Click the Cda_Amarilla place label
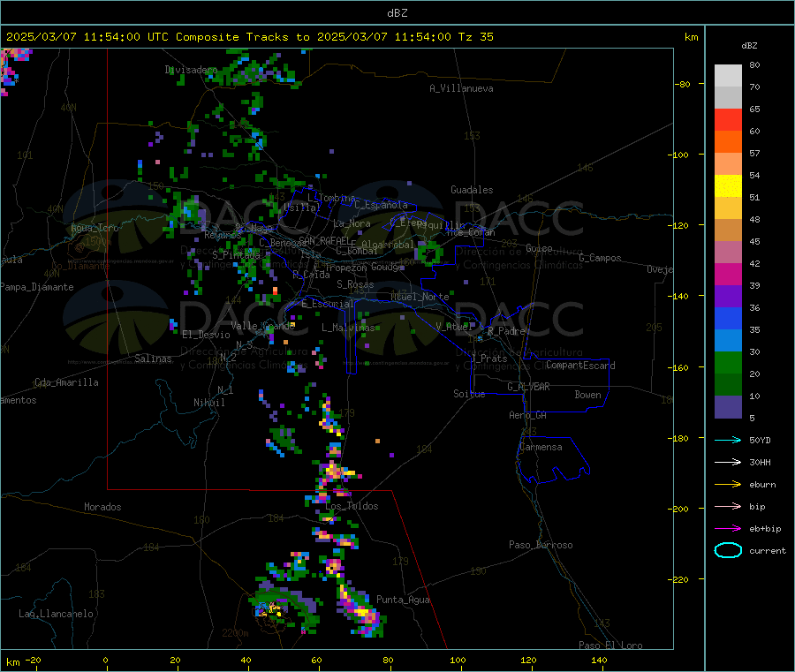 coord(66,382)
